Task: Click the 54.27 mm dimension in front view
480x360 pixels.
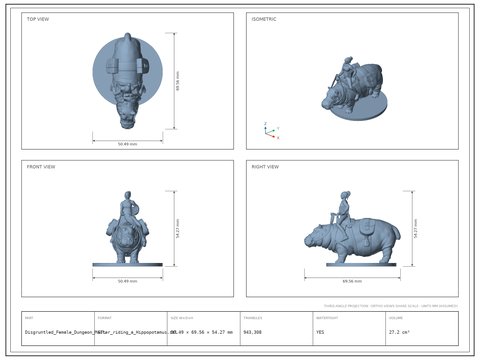Action: [178, 229]
